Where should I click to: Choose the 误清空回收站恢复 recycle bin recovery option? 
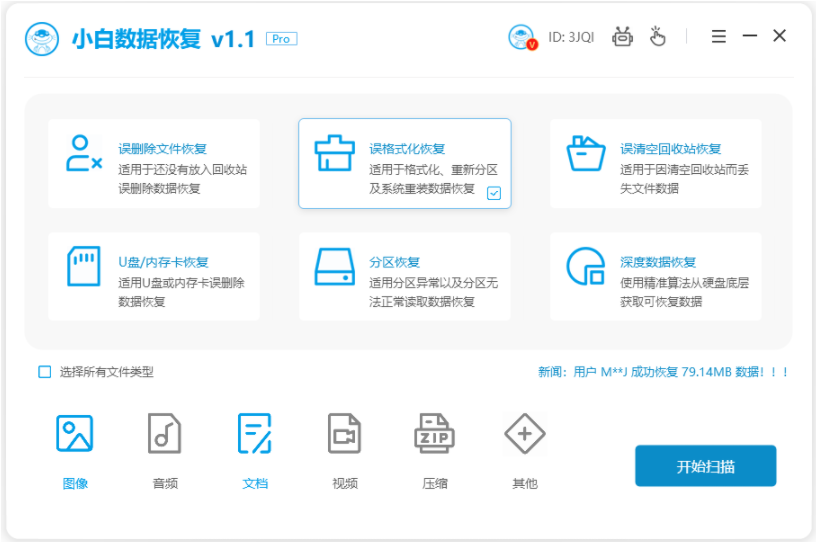656,164
